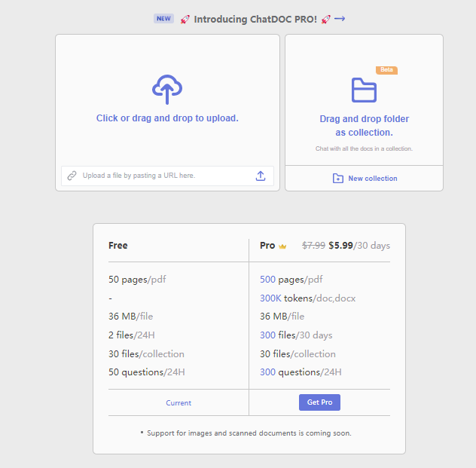The height and width of the screenshot is (468, 476).
Task: Click the Free plan heading
Action: [117, 246]
